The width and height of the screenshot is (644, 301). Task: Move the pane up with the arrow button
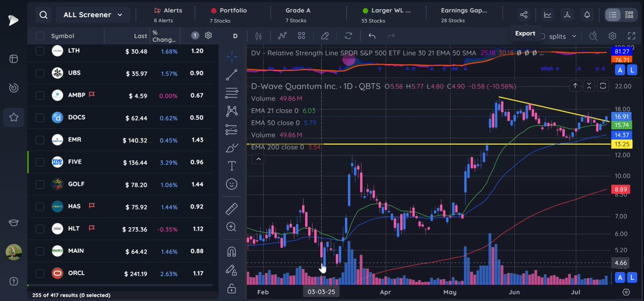click(575, 86)
